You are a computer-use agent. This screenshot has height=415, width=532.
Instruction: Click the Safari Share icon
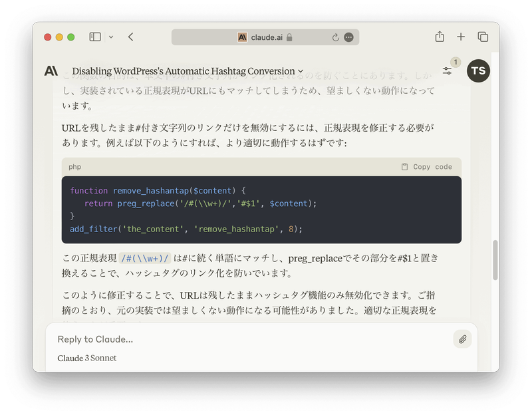click(x=440, y=37)
